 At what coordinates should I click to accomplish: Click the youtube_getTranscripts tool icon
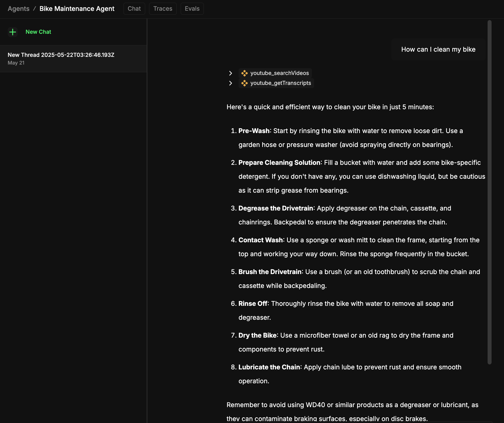pos(245,83)
